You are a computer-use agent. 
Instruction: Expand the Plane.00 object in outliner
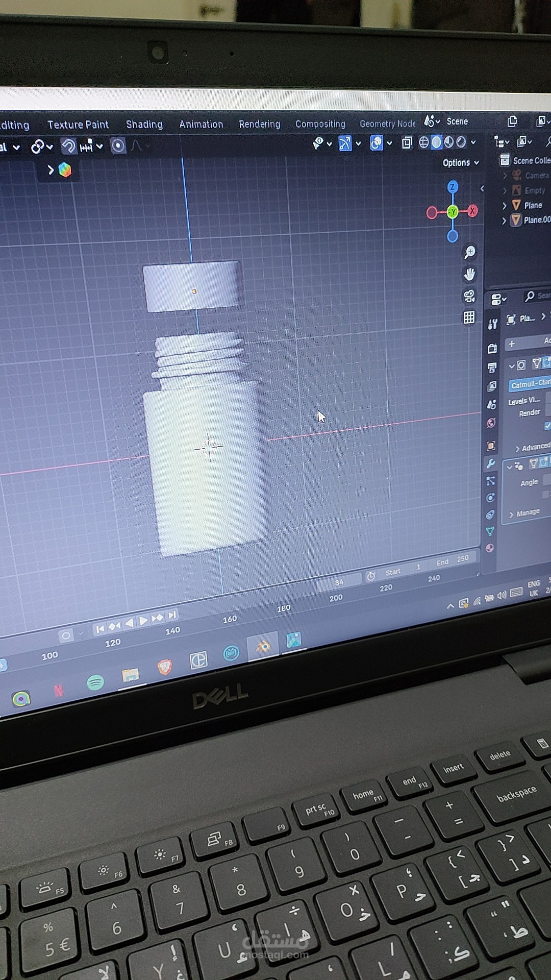[x=504, y=220]
